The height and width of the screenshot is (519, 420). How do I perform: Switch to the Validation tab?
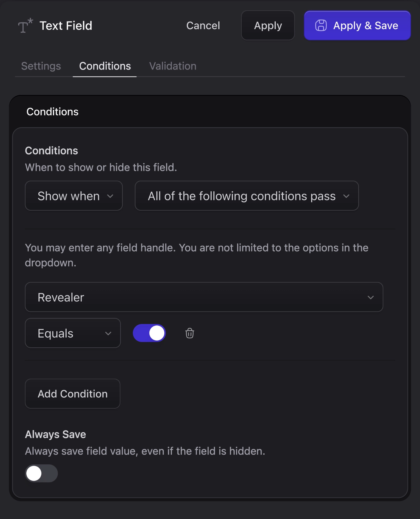pyautogui.click(x=172, y=66)
